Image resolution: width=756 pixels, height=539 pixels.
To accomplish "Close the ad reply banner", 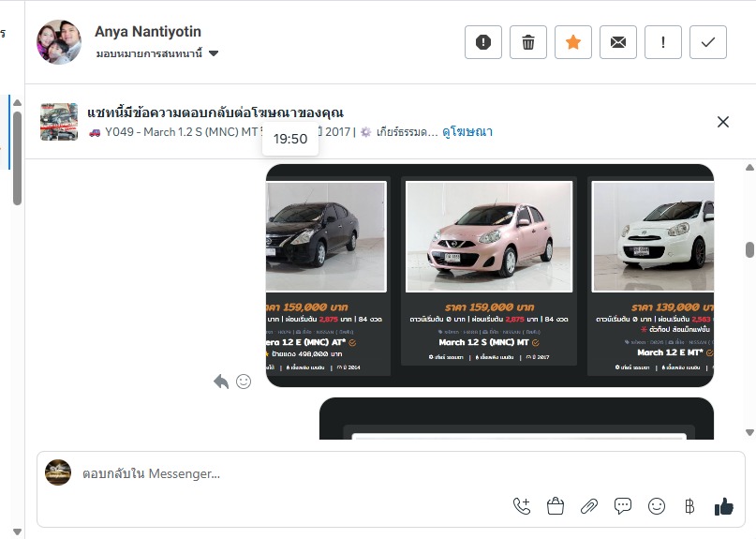I will click(722, 122).
